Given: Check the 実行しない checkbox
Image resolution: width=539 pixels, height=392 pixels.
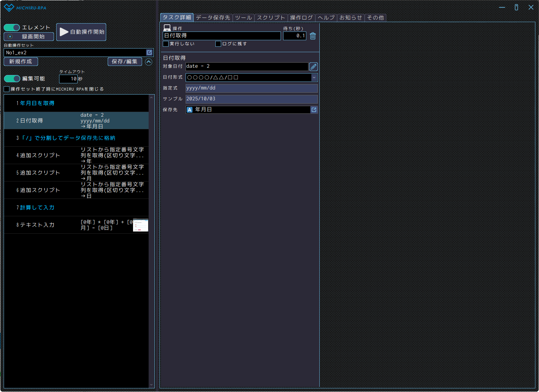Looking at the screenshot, I should (x=166, y=44).
